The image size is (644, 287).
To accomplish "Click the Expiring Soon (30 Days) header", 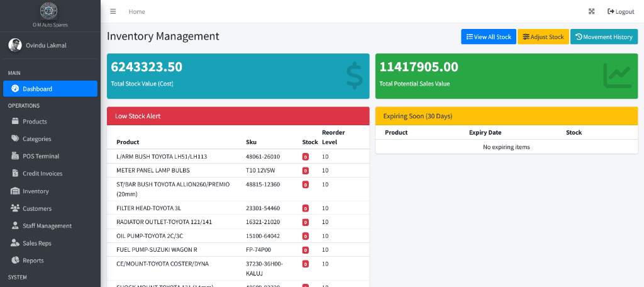I will (506, 116).
